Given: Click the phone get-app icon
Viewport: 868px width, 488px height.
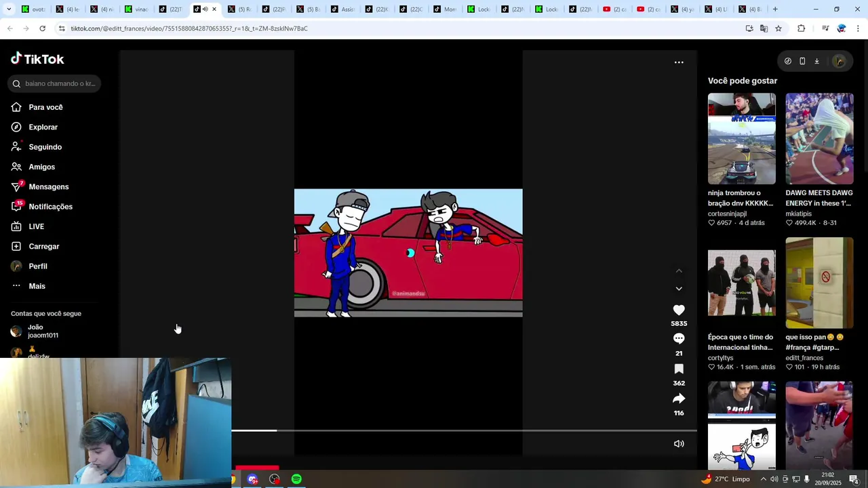Looking at the screenshot, I should [802, 61].
